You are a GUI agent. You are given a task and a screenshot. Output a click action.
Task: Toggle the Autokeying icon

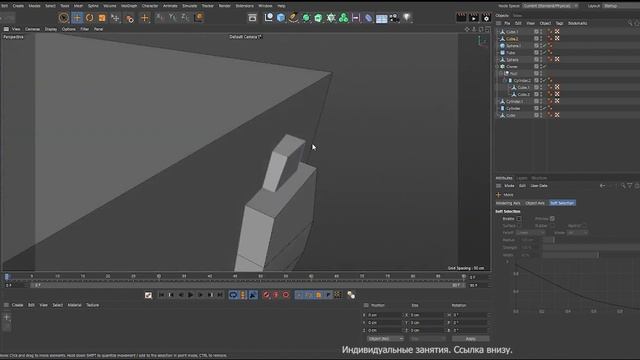pyautogui.click(x=276, y=295)
